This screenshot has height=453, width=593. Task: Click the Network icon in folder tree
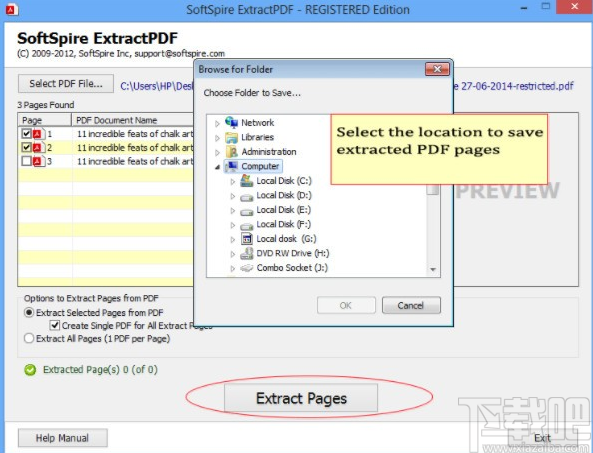[231, 122]
